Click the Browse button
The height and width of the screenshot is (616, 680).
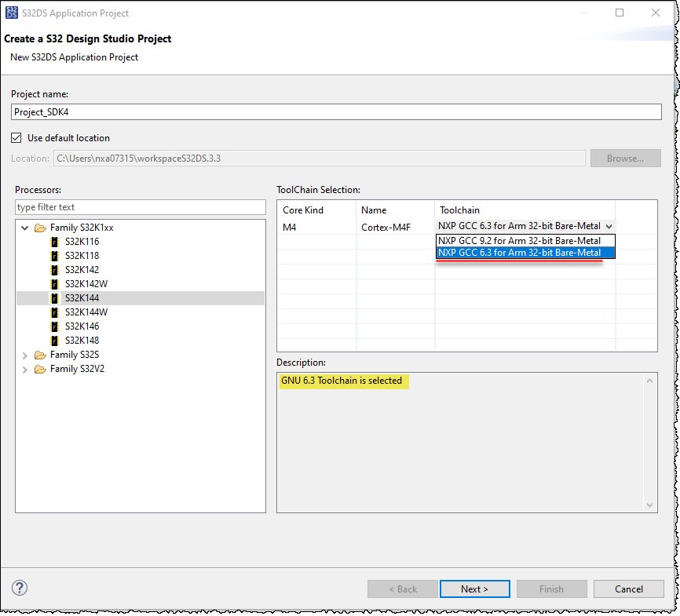[x=625, y=159]
